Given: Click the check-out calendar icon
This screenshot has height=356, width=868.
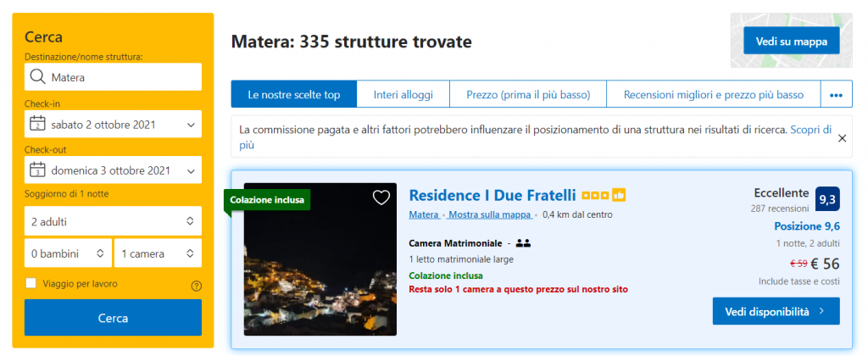Looking at the screenshot, I should [x=37, y=170].
